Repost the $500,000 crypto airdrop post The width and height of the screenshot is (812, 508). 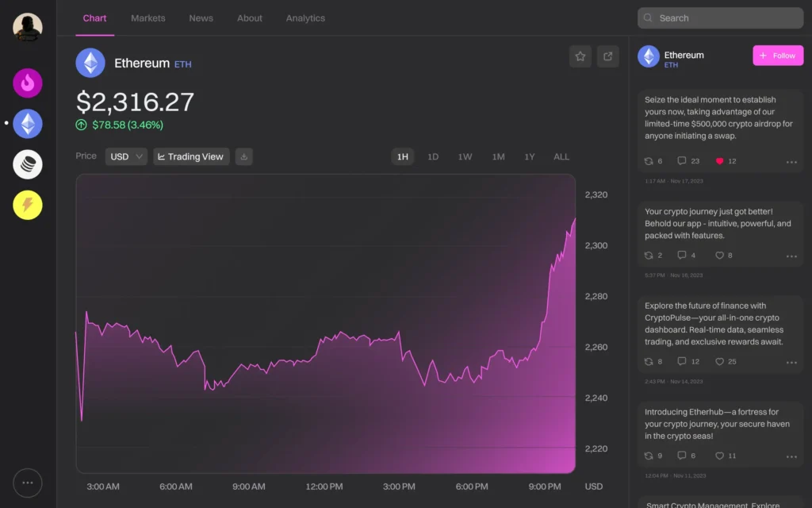(x=649, y=161)
